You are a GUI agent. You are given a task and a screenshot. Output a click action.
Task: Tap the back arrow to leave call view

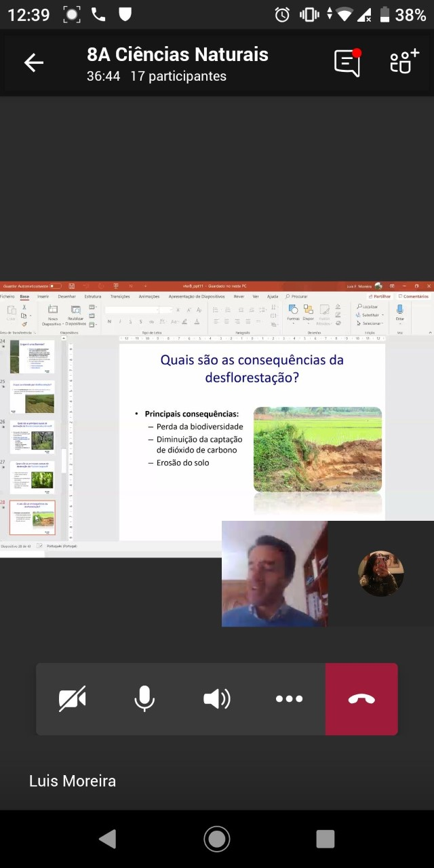(33, 63)
